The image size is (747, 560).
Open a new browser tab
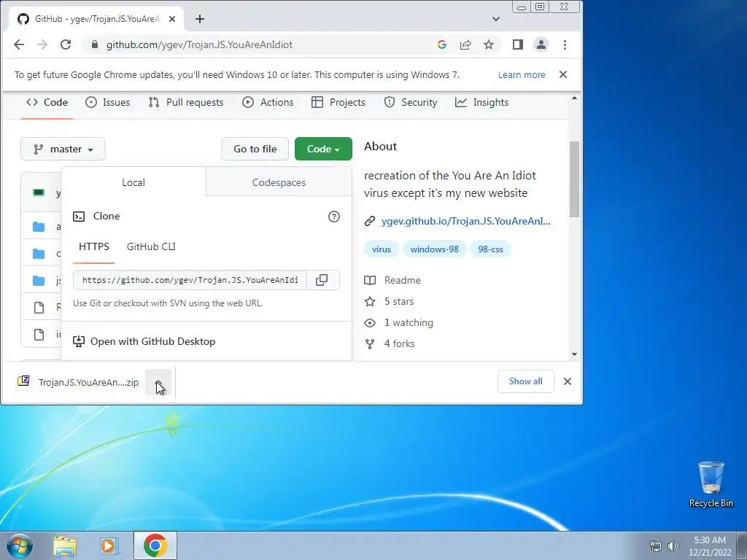click(x=200, y=19)
